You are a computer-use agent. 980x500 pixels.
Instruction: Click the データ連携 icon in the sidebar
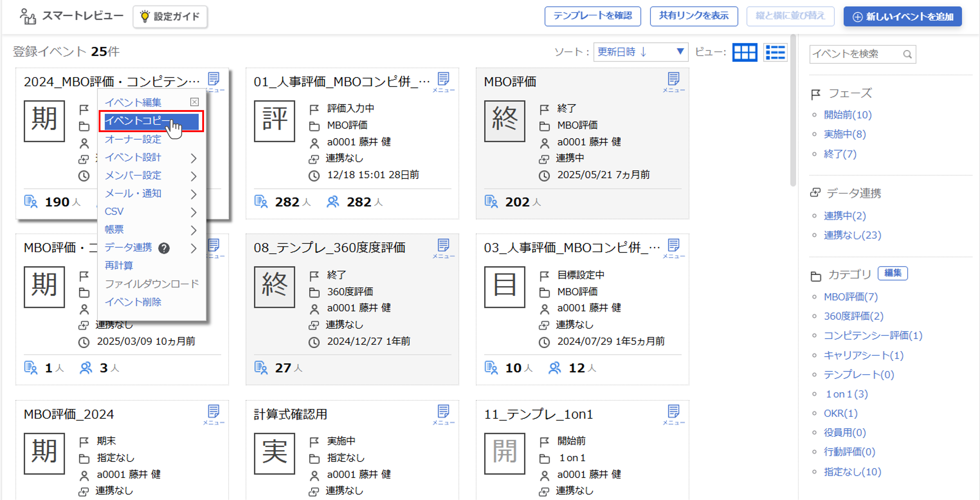pos(816,193)
